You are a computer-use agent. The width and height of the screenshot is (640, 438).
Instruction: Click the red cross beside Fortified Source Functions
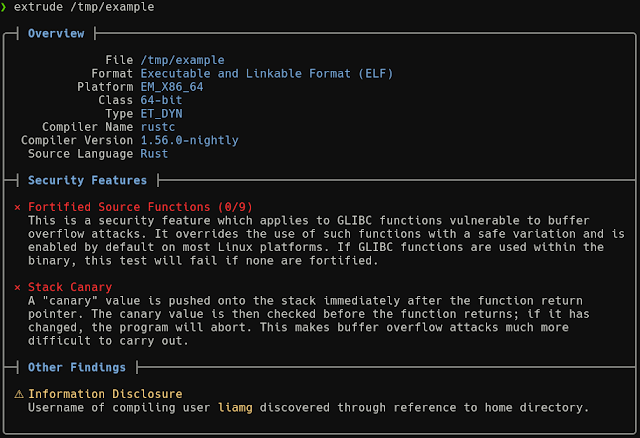pos(18,207)
